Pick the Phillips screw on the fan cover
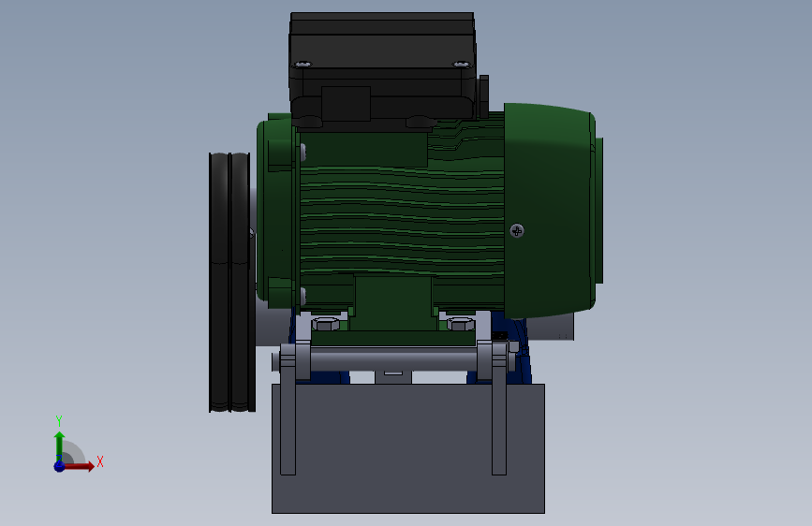This screenshot has height=526, width=812. (517, 231)
